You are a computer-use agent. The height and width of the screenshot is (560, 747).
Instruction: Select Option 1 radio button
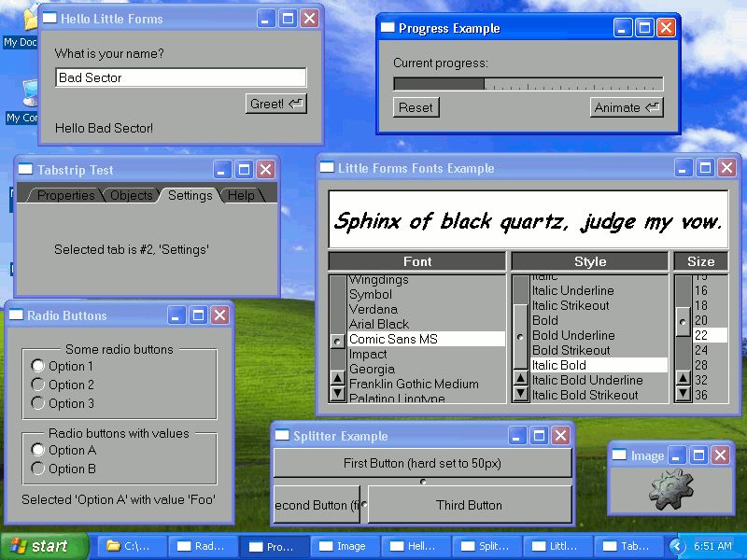38,366
